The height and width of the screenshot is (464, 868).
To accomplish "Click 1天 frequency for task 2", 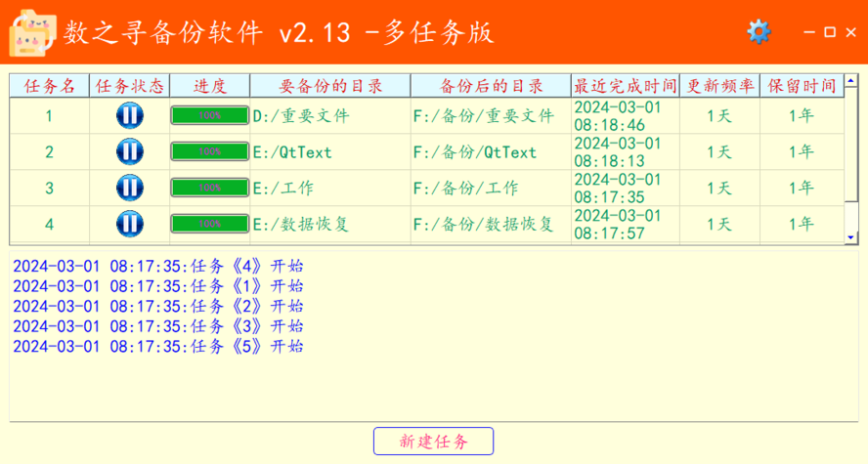I will tap(719, 151).
